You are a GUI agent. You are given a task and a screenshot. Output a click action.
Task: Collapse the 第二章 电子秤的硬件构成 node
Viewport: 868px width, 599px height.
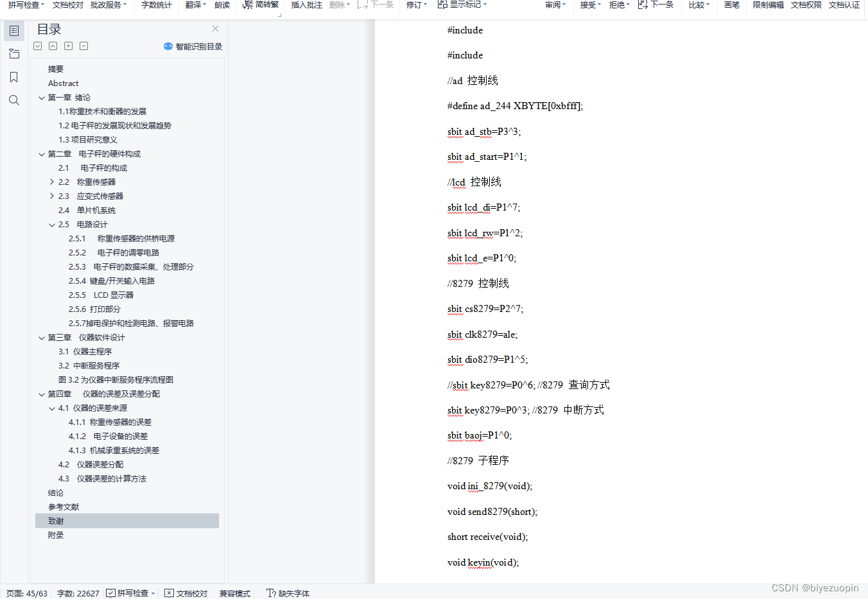tap(42, 154)
